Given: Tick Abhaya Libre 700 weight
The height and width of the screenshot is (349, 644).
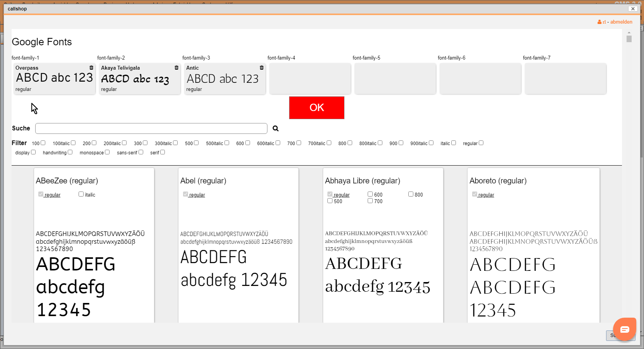Looking at the screenshot, I should tap(370, 201).
